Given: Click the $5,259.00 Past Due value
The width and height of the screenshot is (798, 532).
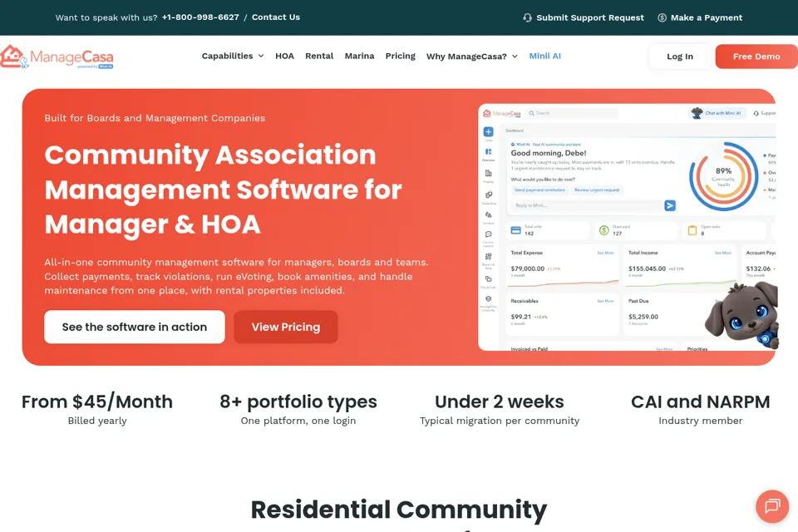Looking at the screenshot, I should point(643,317).
